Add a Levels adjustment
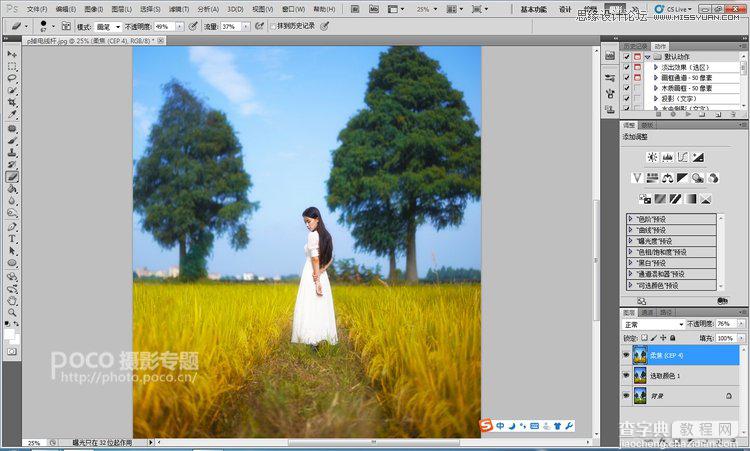The height and width of the screenshot is (451, 750). click(667, 157)
